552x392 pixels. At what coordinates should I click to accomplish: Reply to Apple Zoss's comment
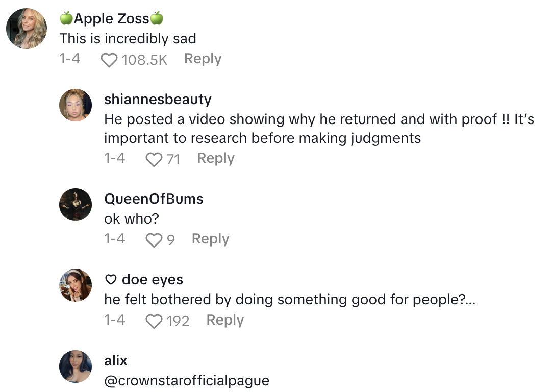tap(203, 59)
